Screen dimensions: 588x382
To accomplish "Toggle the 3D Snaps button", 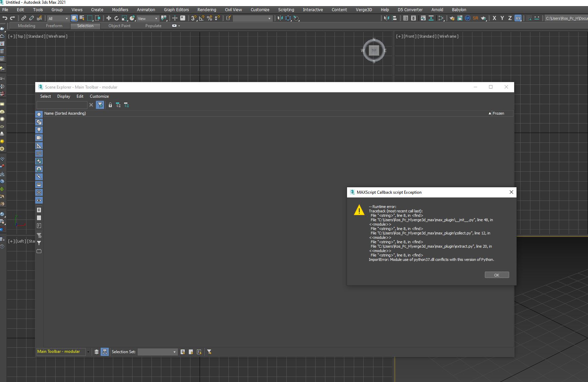I will (x=194, y=18).
